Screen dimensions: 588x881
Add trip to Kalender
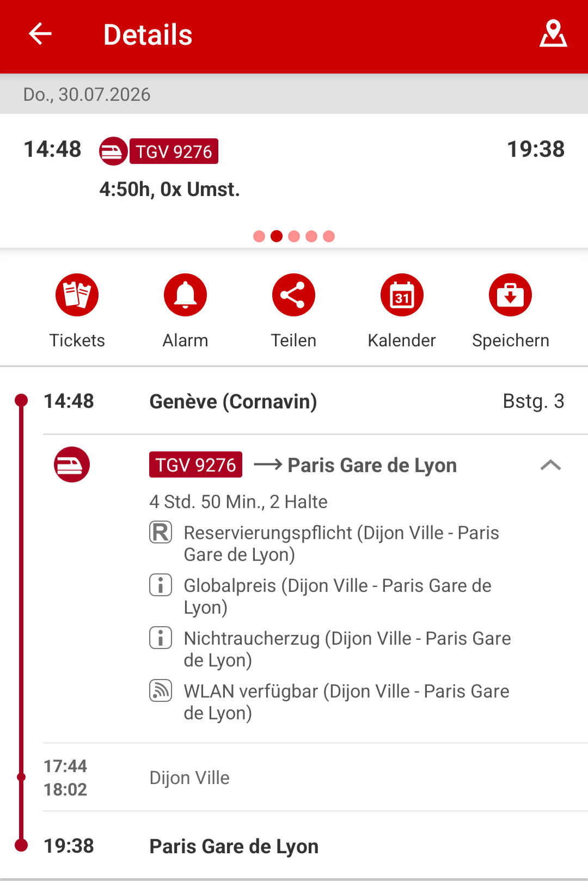[402, 295]
